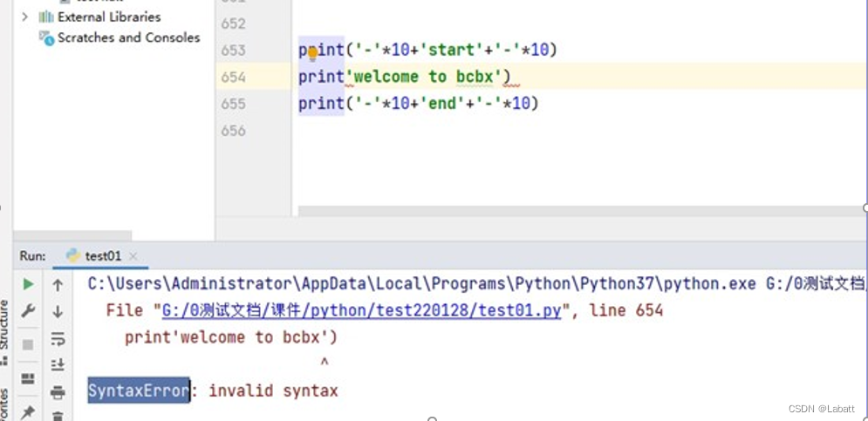
Task: Close the test01 run tab
Action: point(133,256)
